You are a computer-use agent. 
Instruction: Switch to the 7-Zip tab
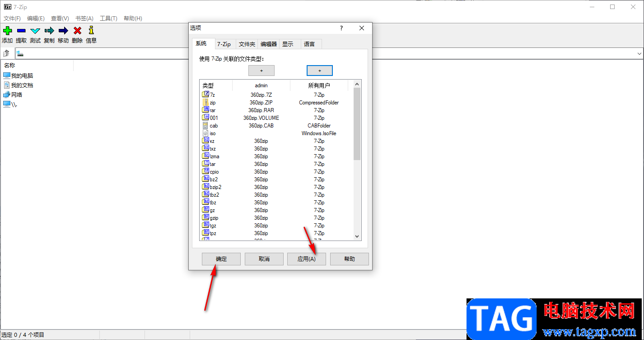point(224,44)
